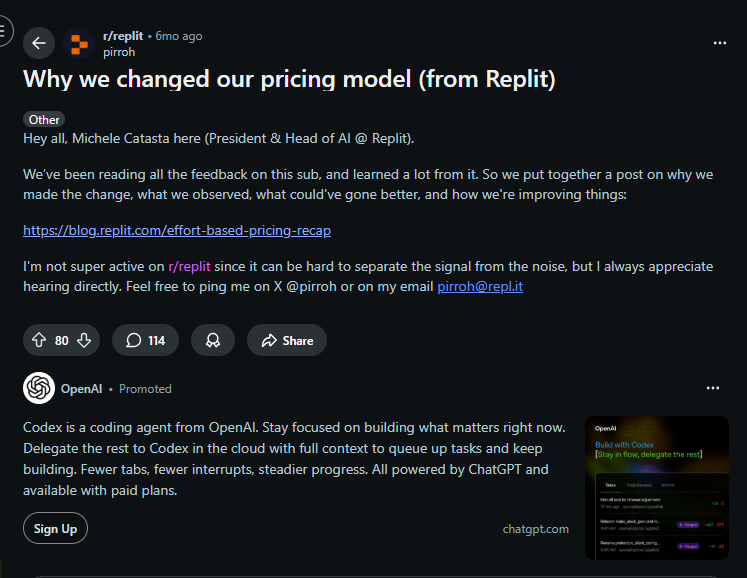The image size is (747, 578).
Task: Open the effort-based-pricing-recap blog link
Action: pos(177,230)
